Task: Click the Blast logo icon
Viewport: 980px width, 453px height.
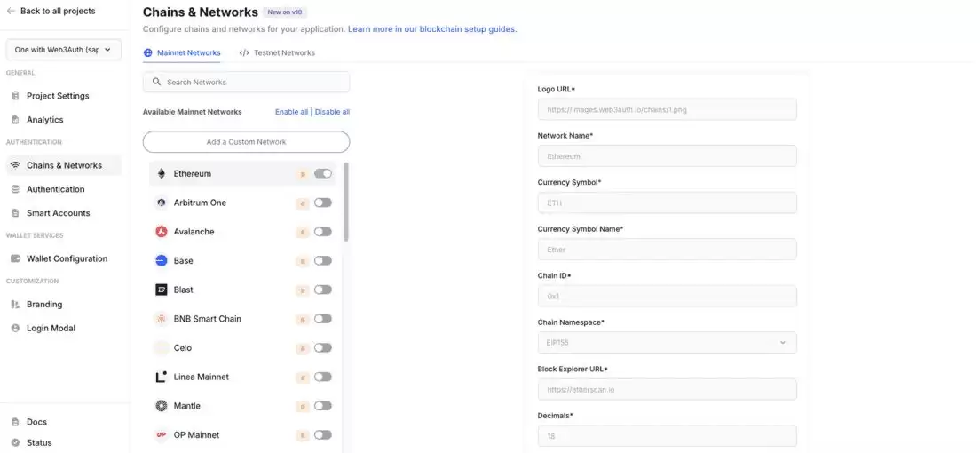Action: (162, 290)
